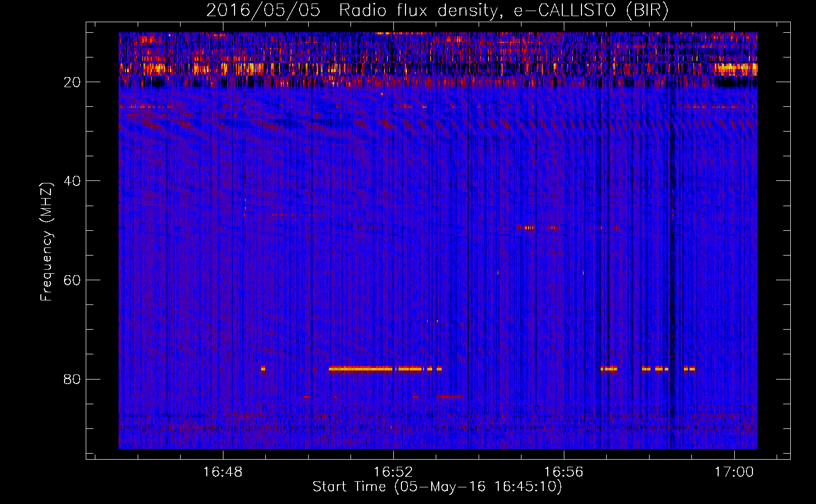Click the 16:56 time axis label

564,472
